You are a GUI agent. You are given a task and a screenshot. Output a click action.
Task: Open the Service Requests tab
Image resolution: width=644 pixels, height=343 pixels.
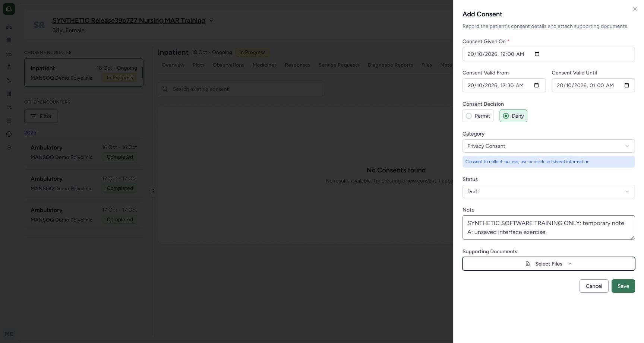[x=339, y=65]
